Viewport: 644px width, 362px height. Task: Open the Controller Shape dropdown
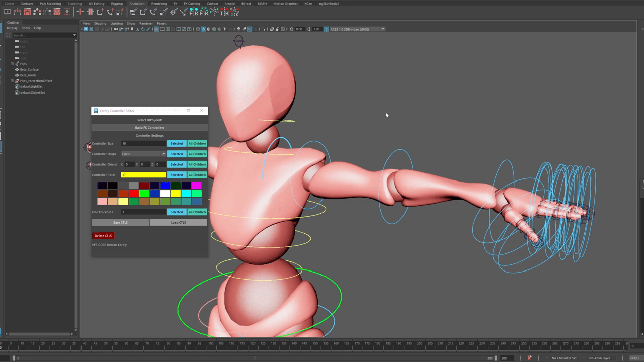[x=143, y=154]
